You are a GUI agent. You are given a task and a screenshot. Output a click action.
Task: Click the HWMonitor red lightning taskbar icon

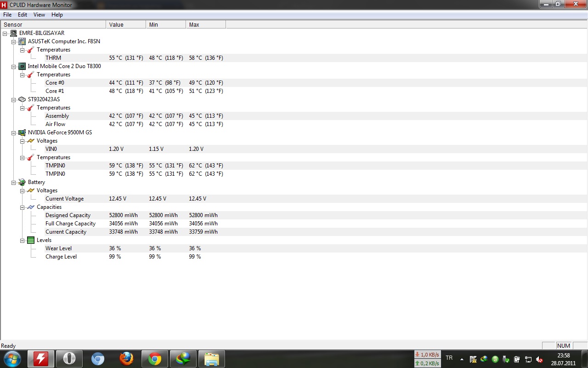coord(41,358)
